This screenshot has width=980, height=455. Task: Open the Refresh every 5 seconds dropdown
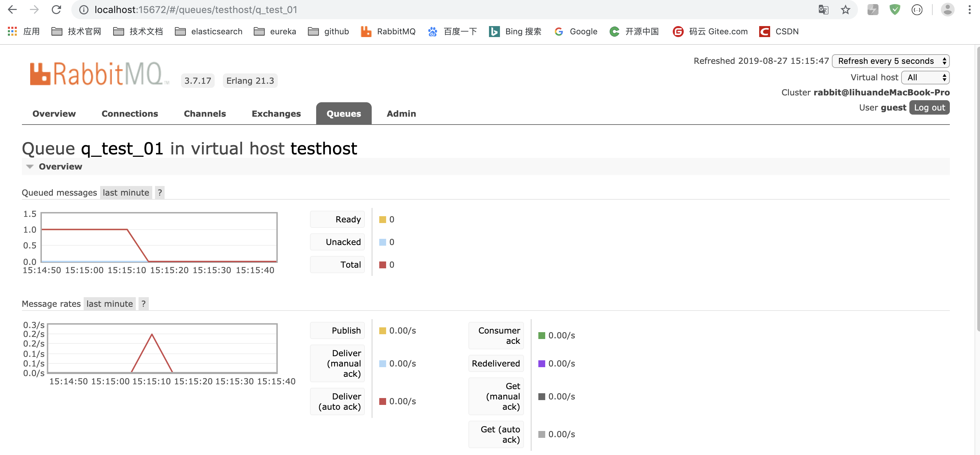[890, 61]
